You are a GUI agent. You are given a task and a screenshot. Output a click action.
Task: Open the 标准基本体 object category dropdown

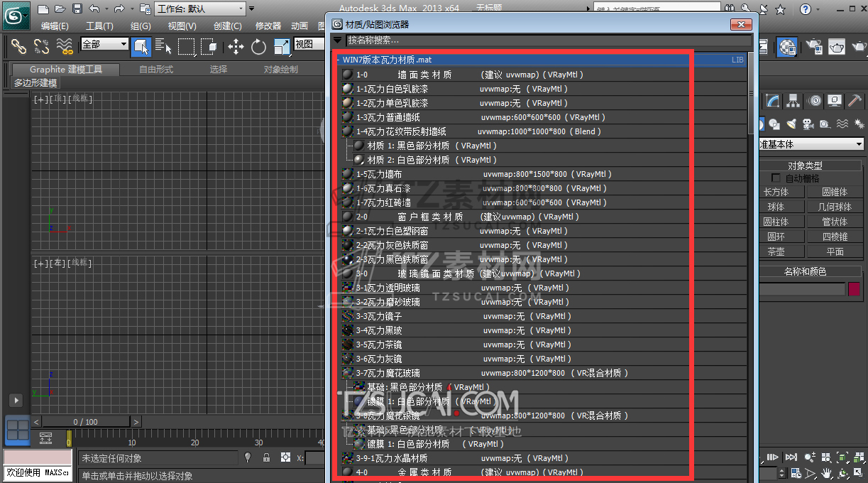811,144
